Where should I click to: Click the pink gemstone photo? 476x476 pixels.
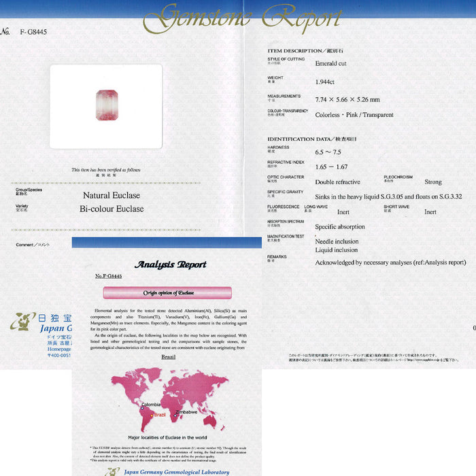click(106, 105)
